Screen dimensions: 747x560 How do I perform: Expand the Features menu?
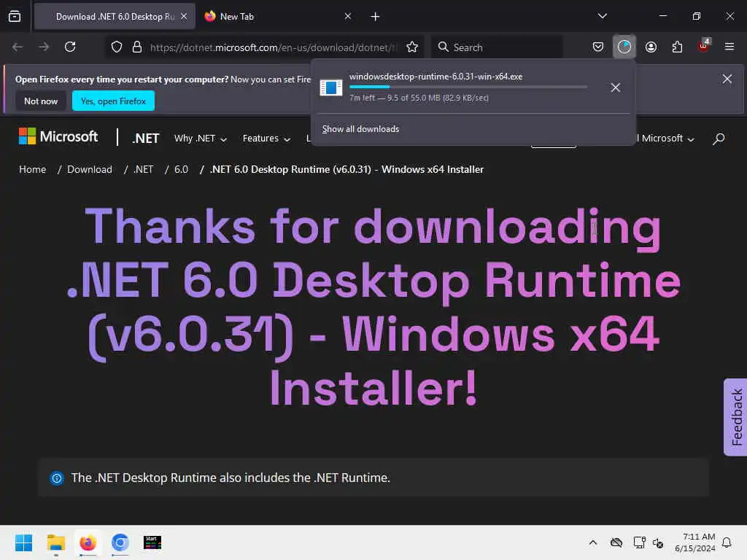click(x=266, y=139)
